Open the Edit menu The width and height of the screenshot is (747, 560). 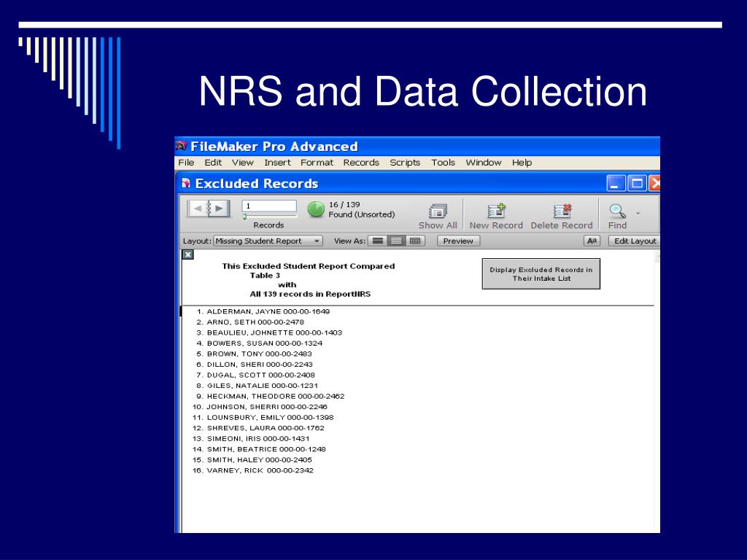213,163
